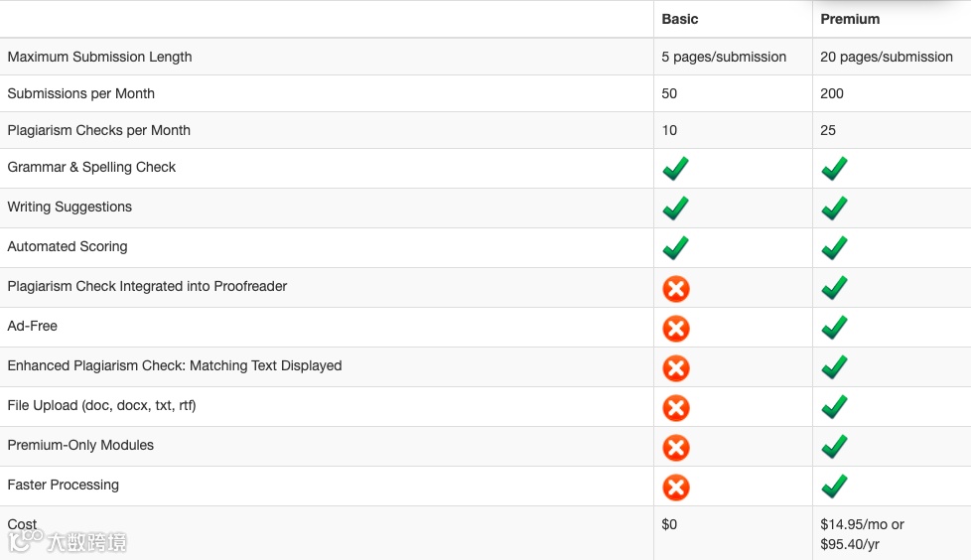Click the Basic red X for File Upload
Viewport: 971px width, 560px height.
click(x=676, y=408)
